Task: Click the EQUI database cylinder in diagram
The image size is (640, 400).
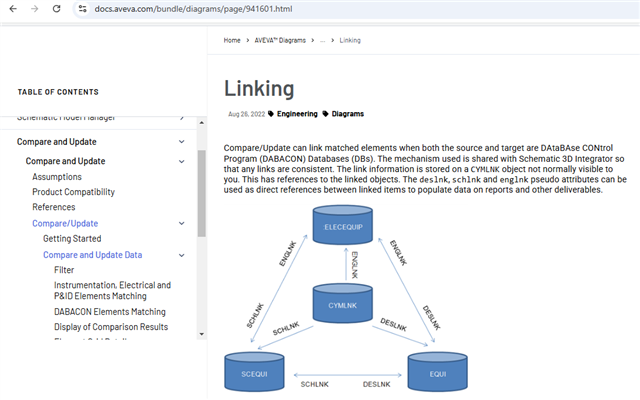Action: 438,372
